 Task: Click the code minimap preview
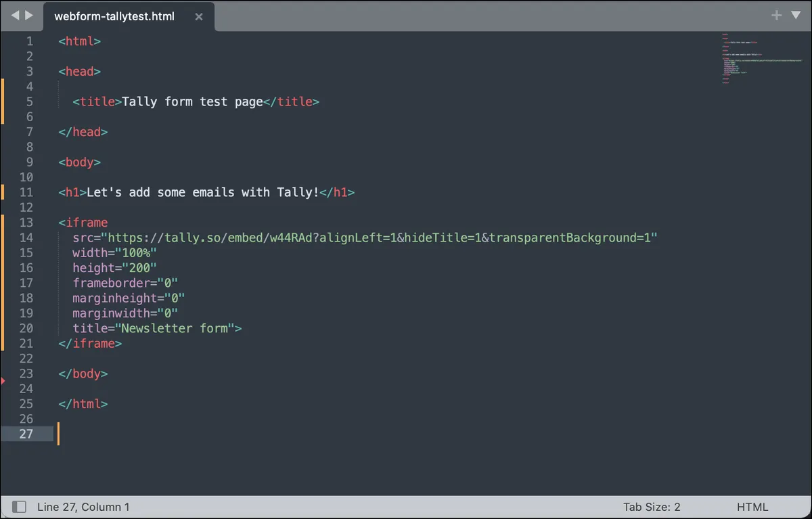pos(761,60)
